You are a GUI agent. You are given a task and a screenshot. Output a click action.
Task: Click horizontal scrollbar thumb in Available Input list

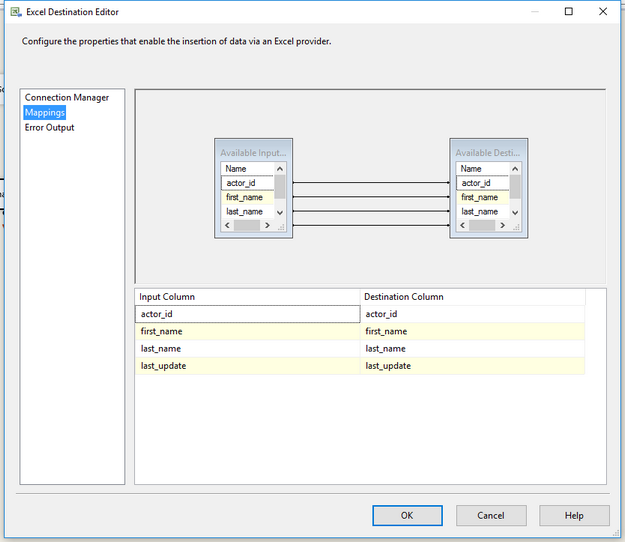pos(247,226)
